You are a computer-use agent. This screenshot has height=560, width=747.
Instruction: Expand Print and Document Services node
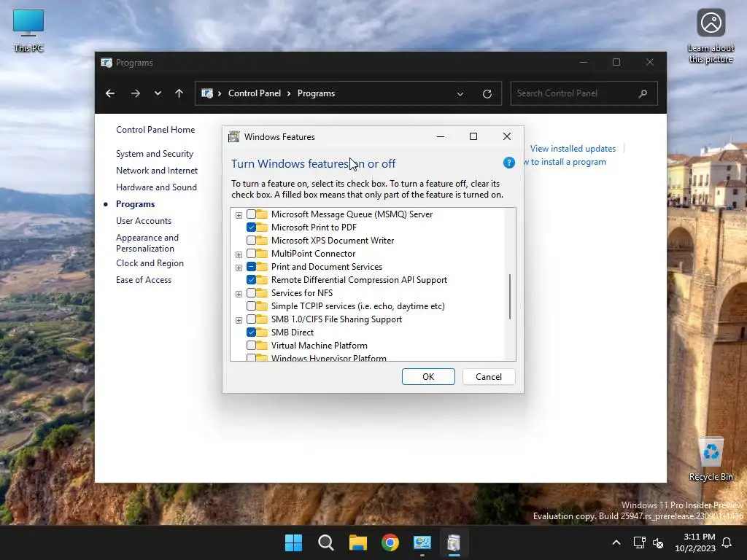point(239,268)
